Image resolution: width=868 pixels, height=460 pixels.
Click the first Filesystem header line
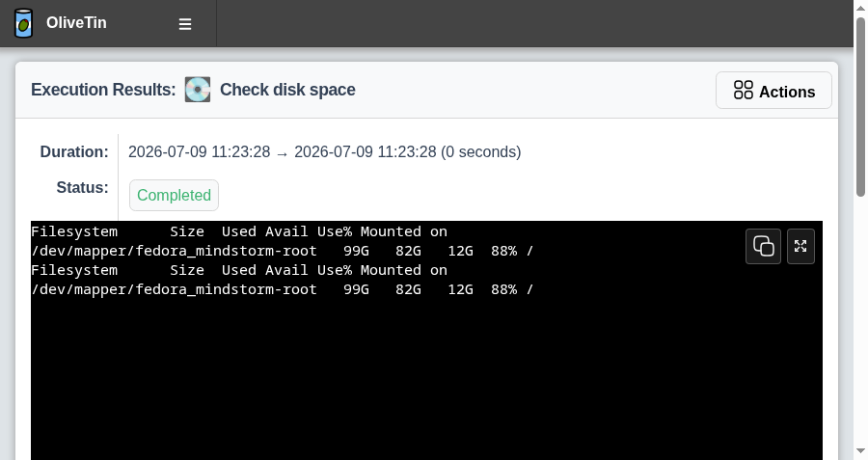[x=239, y=231]
